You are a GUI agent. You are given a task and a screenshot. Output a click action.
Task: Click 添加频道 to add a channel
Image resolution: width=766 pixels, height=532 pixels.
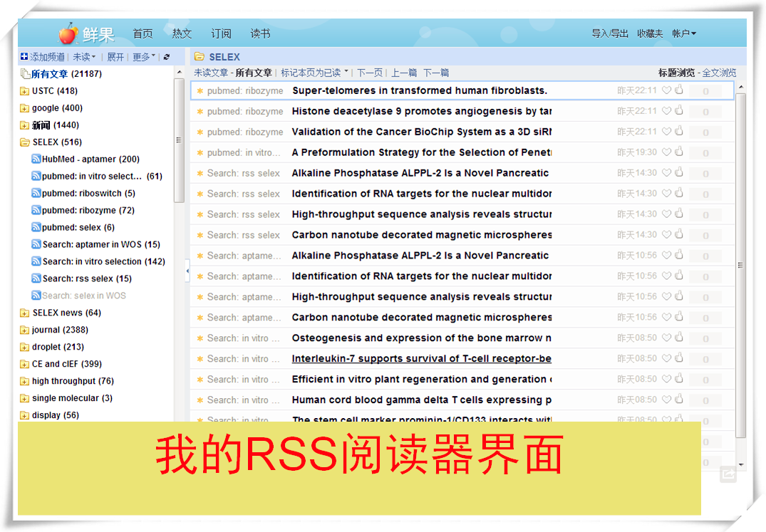click(x=48, y=57)
